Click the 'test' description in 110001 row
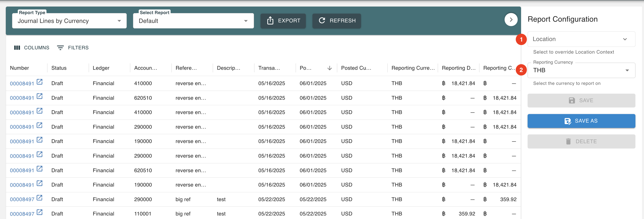644x219 pixels. pyautogui.click(x=221, y=214)
